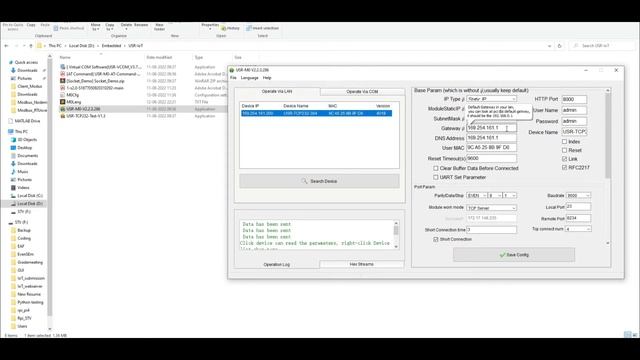
Task: Open 3D Objects in navigation pane
Action: coord(27,140)
